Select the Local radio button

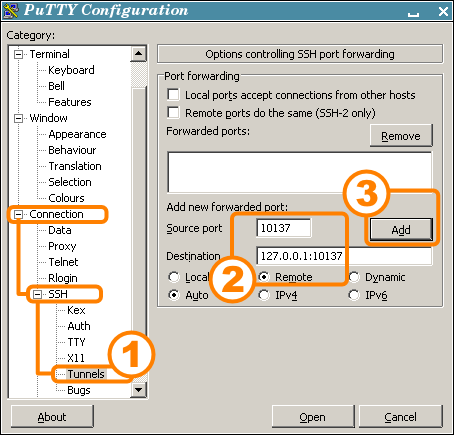click(174, 277)
